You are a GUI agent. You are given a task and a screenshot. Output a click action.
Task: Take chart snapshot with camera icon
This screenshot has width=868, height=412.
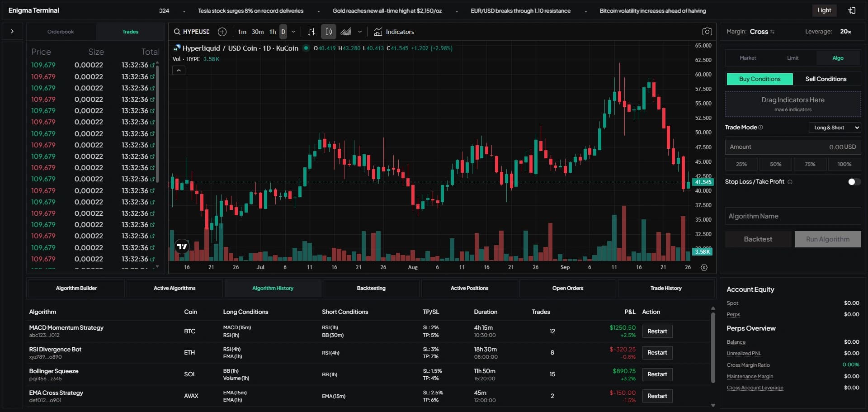(x=707, y=32)
